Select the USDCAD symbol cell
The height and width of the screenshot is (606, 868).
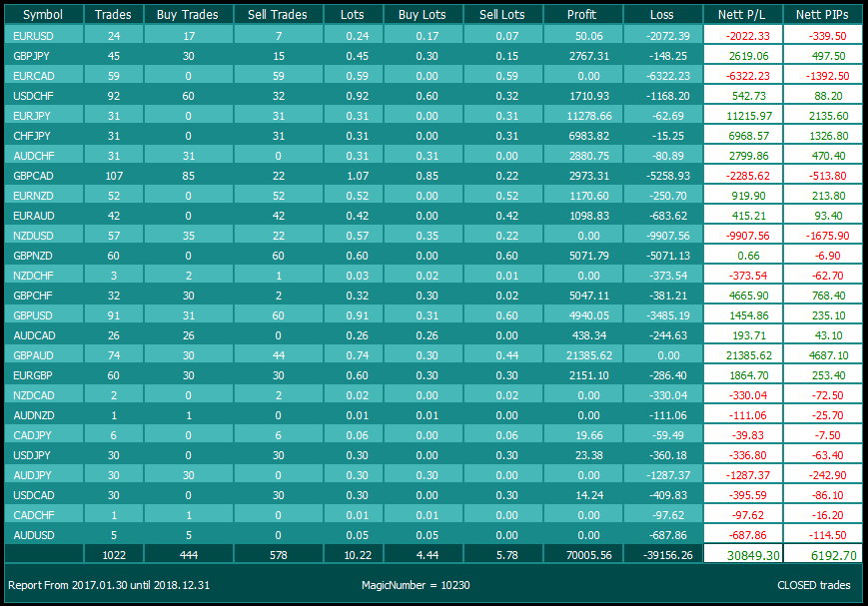pos(44,495)
